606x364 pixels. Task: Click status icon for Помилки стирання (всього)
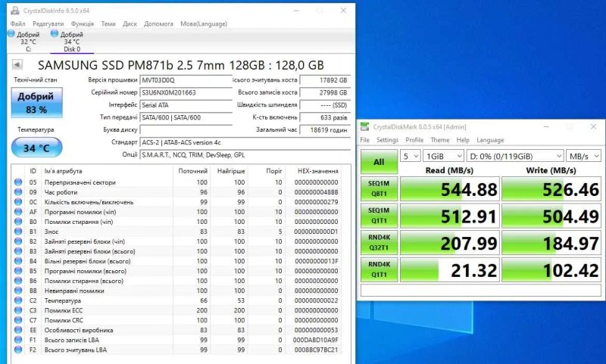(x=17, y=281)
